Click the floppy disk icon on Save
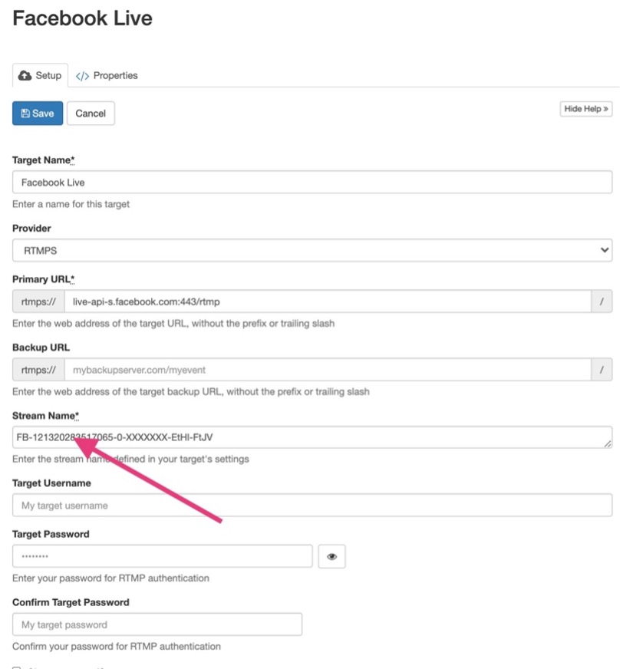The height and width of the screenshot is (672, 623). point(25,114)
